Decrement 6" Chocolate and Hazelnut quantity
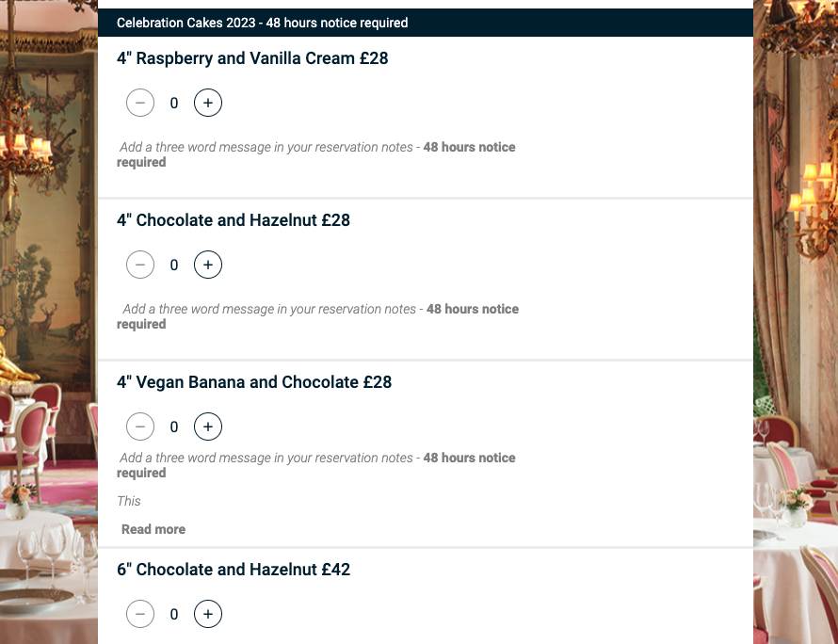 [140, 615]
